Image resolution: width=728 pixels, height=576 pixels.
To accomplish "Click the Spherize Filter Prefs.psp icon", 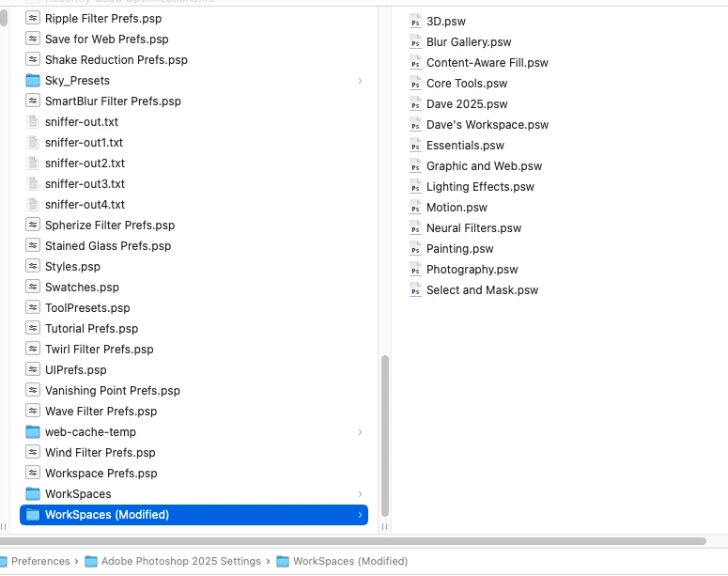I will point(33,226).
